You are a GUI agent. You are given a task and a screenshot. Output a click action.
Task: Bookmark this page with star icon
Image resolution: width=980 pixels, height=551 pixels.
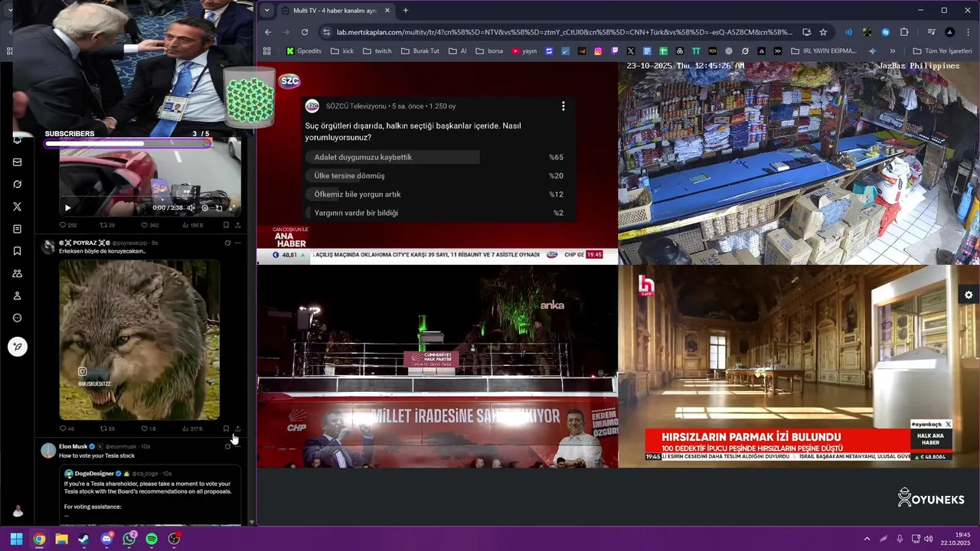click(823, 32)
